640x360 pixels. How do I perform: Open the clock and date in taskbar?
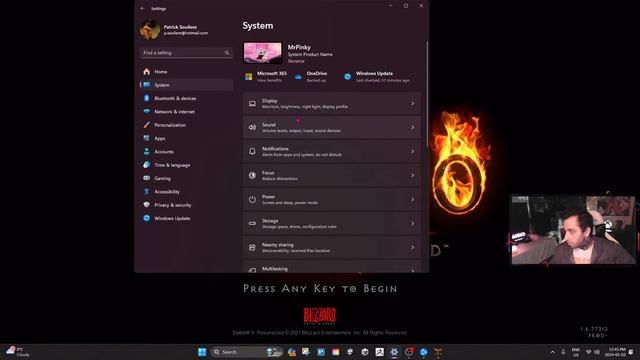(615, 352)
